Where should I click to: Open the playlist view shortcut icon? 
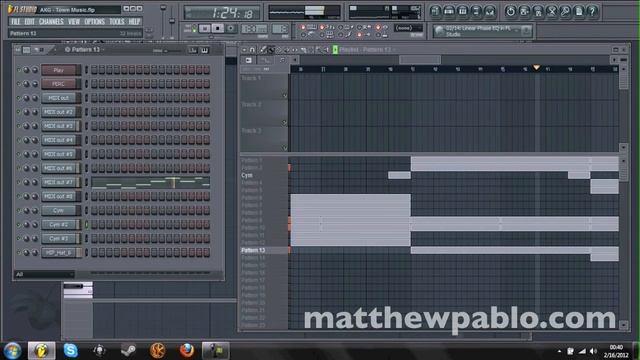click(436, 11)
